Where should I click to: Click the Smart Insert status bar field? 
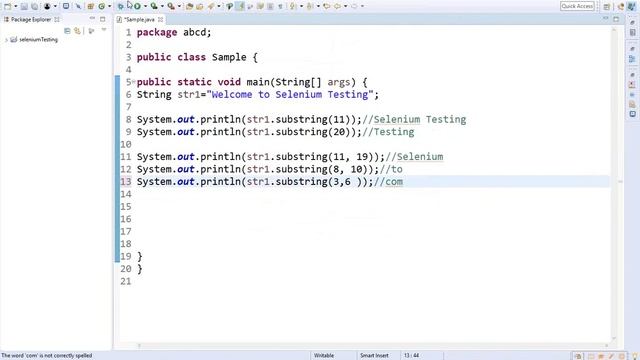pos(374,356)
